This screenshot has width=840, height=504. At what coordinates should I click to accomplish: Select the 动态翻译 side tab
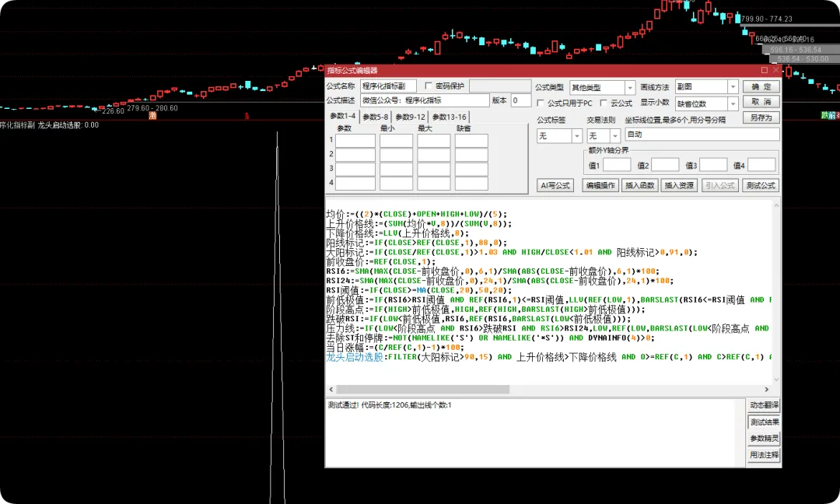tap(765, 405)
